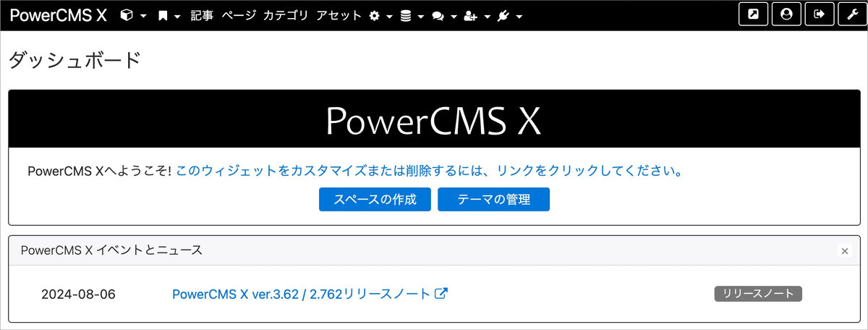Click the リリースノート badge
The image size is (868, 330).
pyautogui.click(x=758, y=293)
